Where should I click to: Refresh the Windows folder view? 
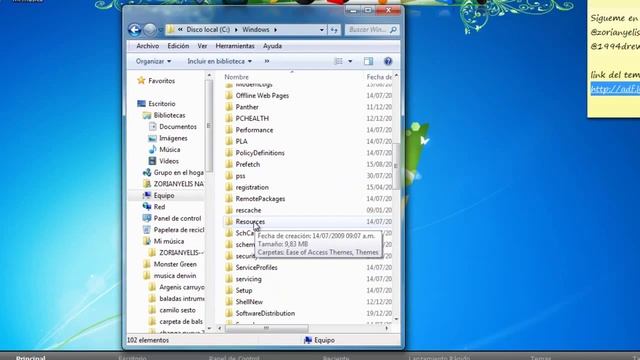pos(334,30)
